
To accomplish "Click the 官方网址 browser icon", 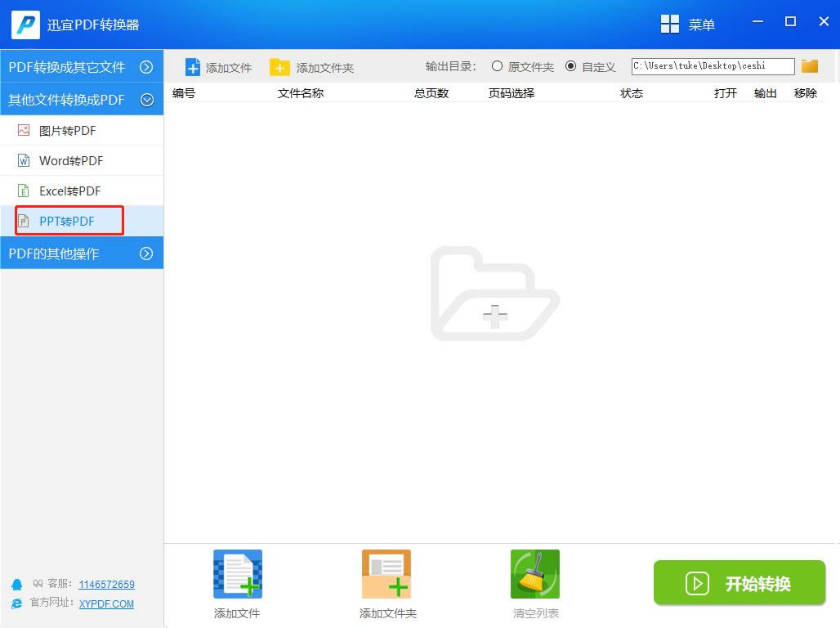I will [x=17, y=603].
